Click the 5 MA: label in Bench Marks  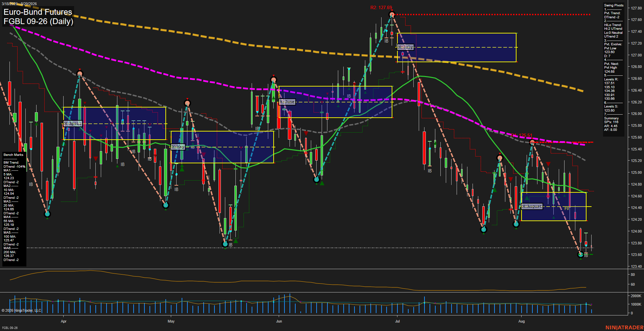(8, 174)
